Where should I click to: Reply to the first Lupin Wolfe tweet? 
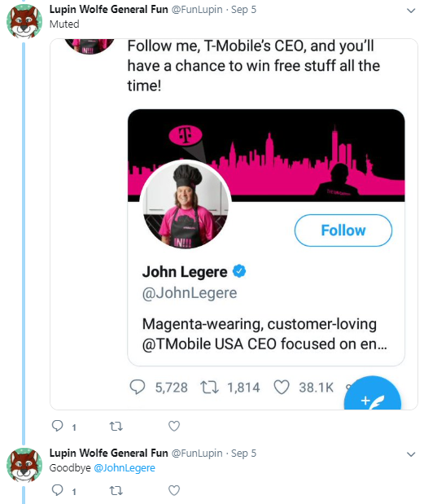pos(58,426)
